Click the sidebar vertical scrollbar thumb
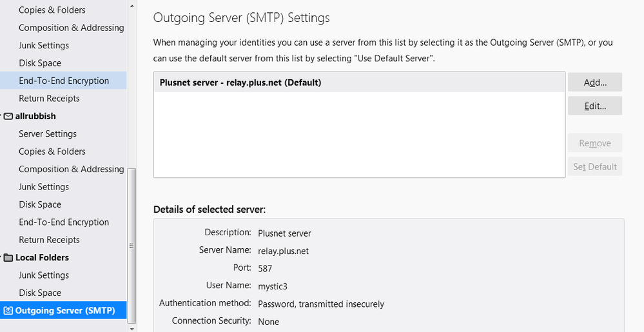The image size is (644, 332). (x=132, y=245)
